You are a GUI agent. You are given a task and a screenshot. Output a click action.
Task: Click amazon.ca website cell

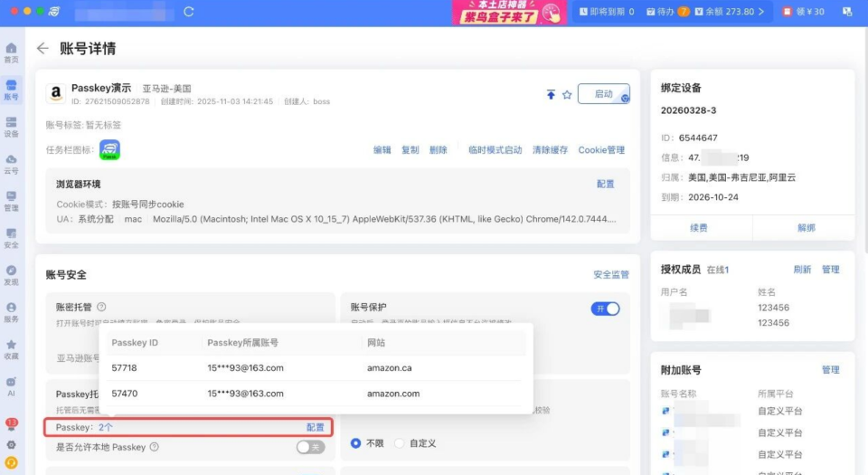[x=389, y=367]
